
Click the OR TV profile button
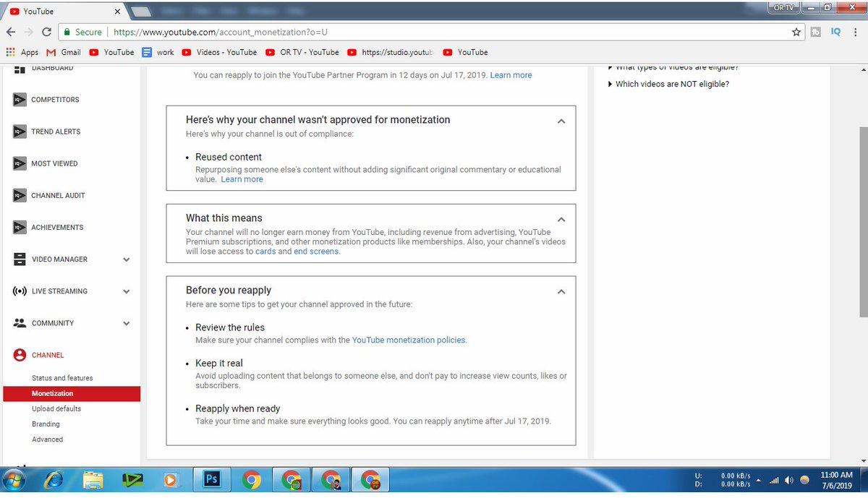point(783,7)
